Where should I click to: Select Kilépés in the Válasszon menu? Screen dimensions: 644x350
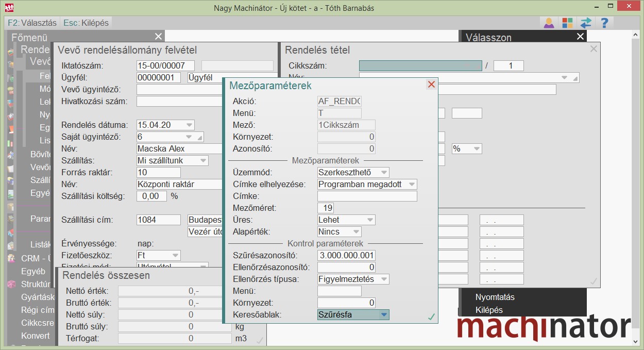click(x=489, y=310)
